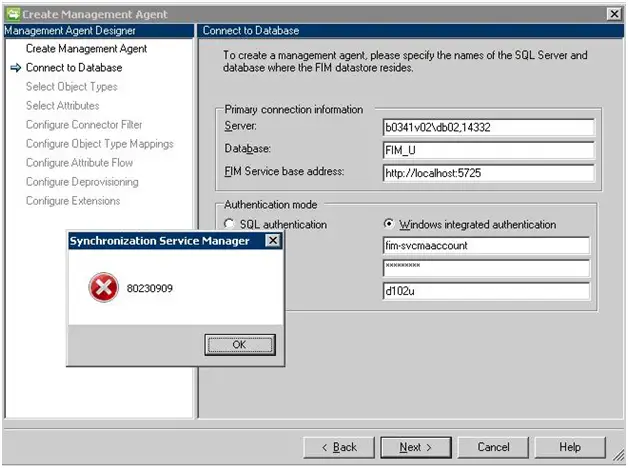Image resolution: width=628 pixels, height=468 pixels.
Task: Click the Database field containing FIM_U
Action: pos(488,150)
